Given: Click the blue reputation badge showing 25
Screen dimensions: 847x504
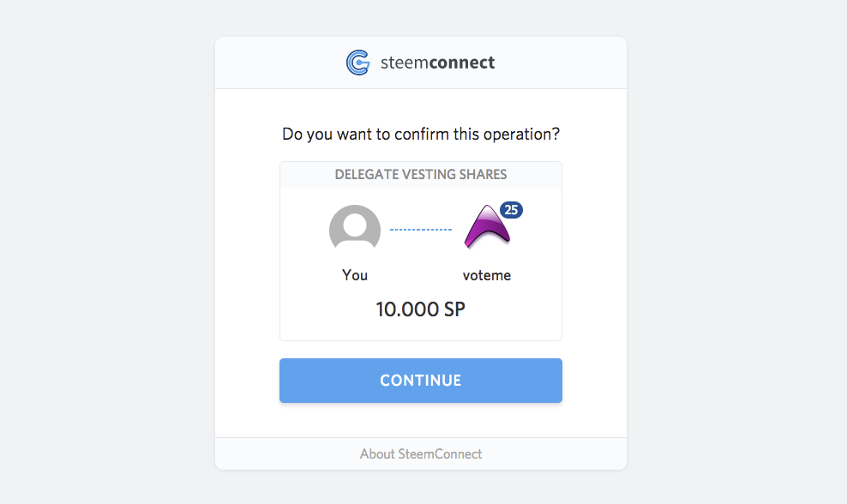Looking at the screenshot, I should [511, 210].
